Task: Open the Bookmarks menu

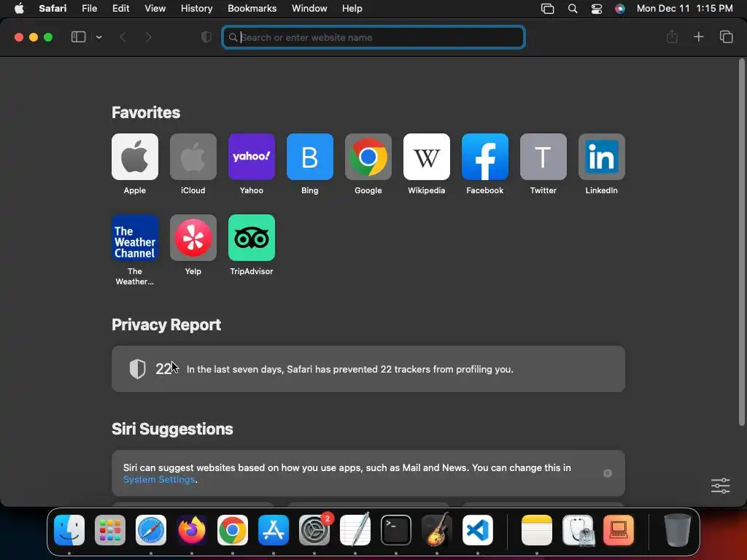Action: 252,8
